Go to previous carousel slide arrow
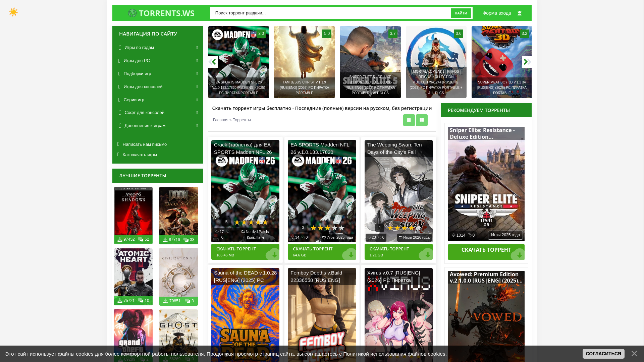644x362 pixels. pyautogui.click(x=213, y=62)
